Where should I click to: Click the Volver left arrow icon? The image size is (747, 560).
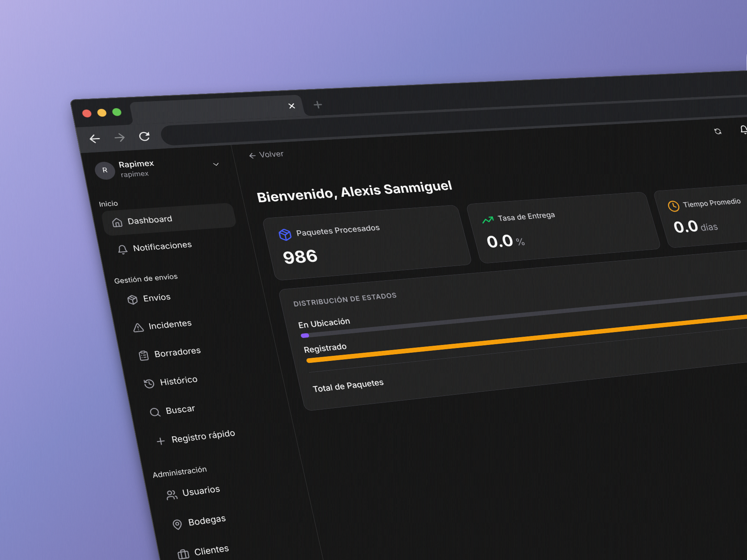(252, 156)
